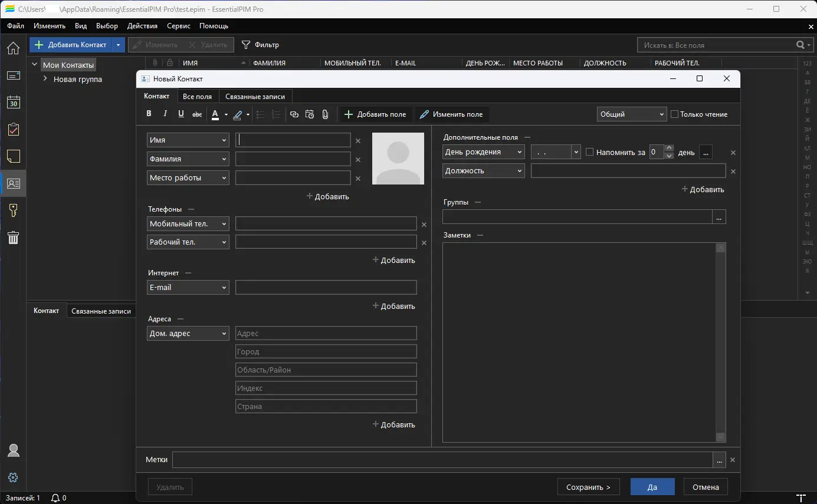Toggle strikethrough text formatting
Image resolution: width=817 pixels, height=504 pixels.
[197, 114]
